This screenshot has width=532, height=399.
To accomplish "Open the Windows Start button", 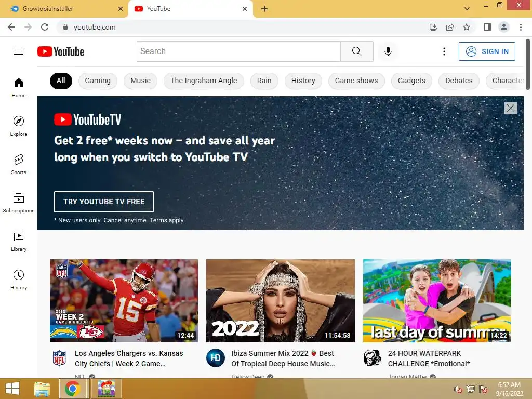I will point(12,389).
